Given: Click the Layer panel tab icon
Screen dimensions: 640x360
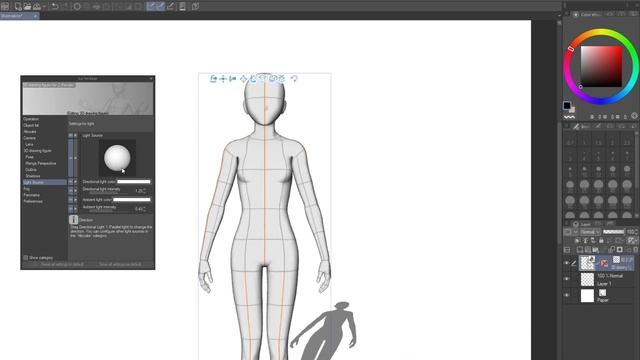Looking at the screenshot, I should pyautogui.click(x=576, y=224).
